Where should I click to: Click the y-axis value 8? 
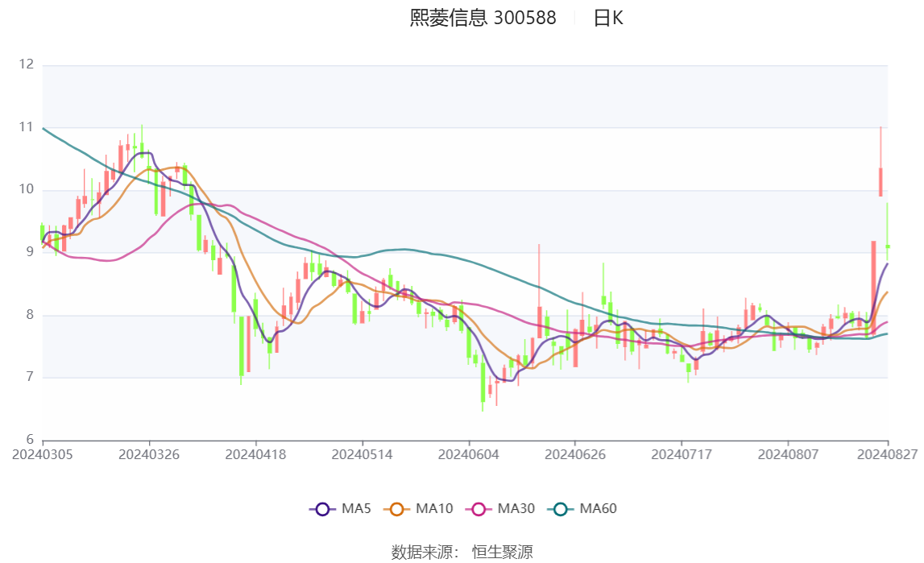[x=30, y=314]
